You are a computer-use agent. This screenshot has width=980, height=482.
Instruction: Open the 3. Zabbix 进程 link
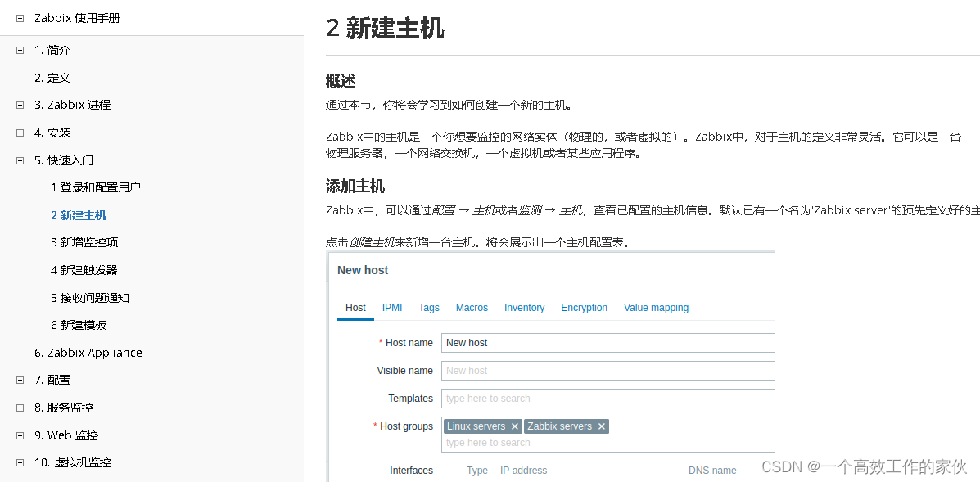73,105
